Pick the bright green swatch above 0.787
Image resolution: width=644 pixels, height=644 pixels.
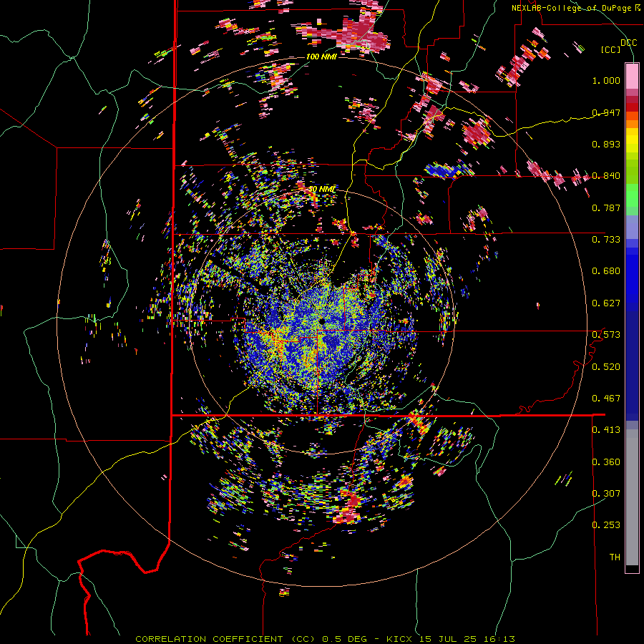(632, 195)
